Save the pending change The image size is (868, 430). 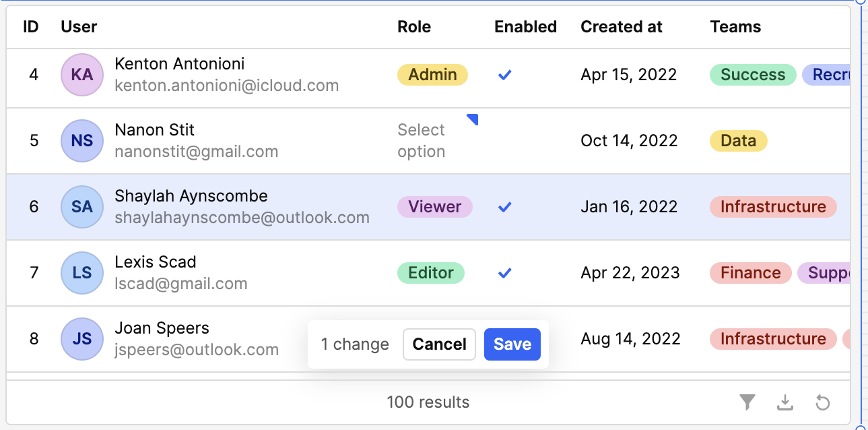point(512,344)
